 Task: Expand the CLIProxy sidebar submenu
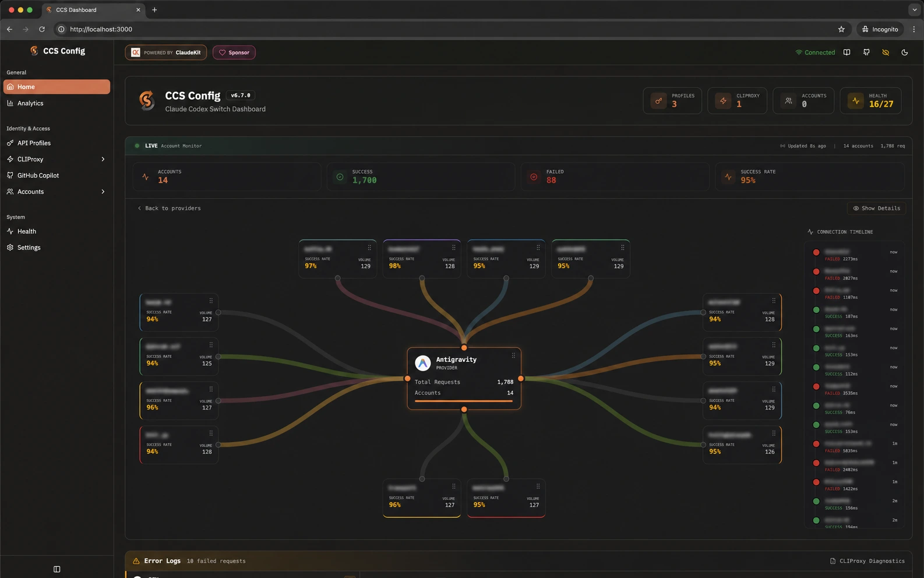pyautogui.click(x=103, y=159)
